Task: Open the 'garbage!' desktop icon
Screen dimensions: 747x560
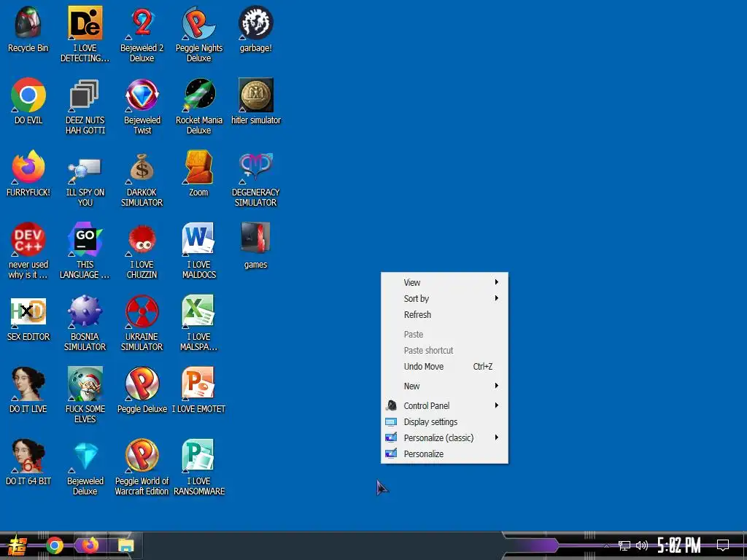Action: pos(256,29)
